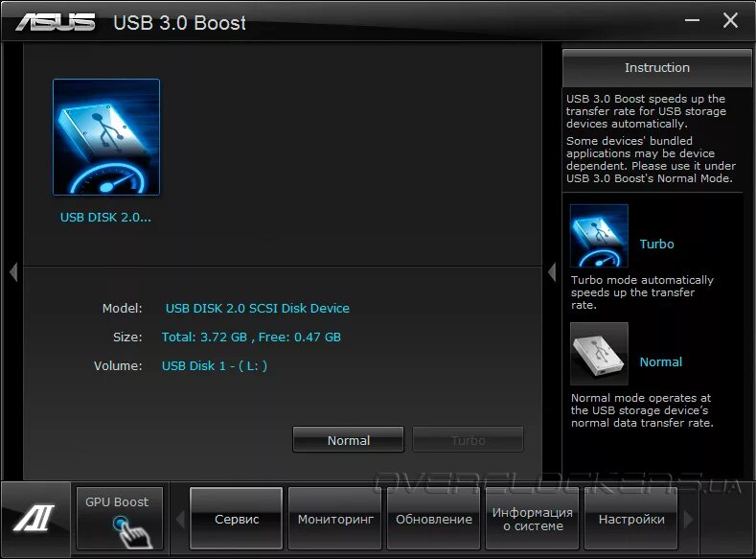Click the 'USB 3.0 Boost speeds up' instruction paragraph
Viewport: 756px width, 559px height.
click(x=646, y=111)
